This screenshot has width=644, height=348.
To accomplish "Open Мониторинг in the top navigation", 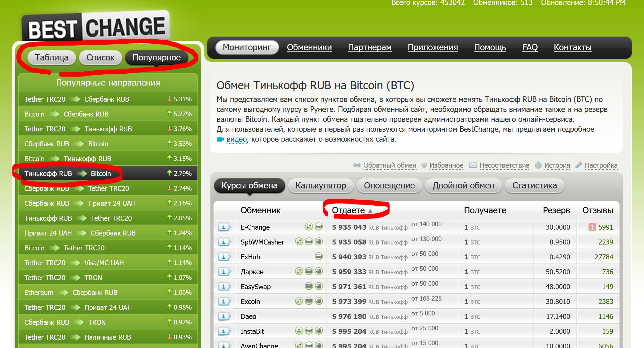I will [x=247, y=47].
